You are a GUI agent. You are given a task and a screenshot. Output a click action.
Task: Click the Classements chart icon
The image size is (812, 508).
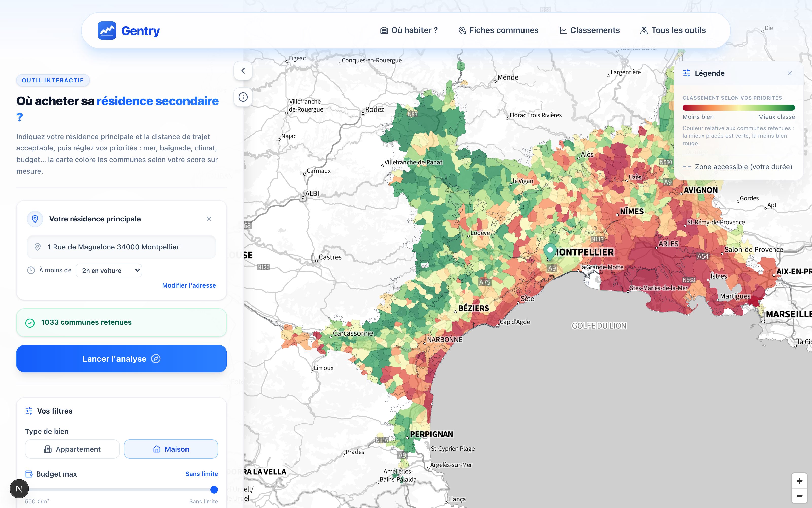pos(563,30)
